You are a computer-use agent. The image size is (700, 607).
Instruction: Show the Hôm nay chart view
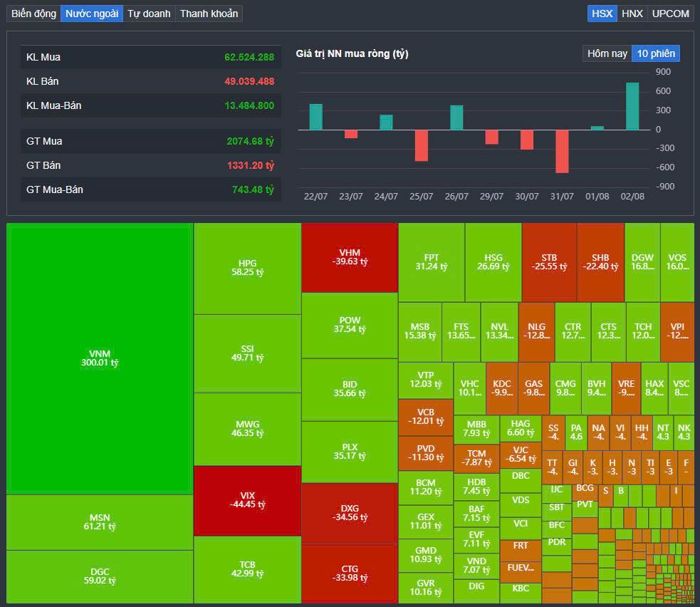pos(607,53)
